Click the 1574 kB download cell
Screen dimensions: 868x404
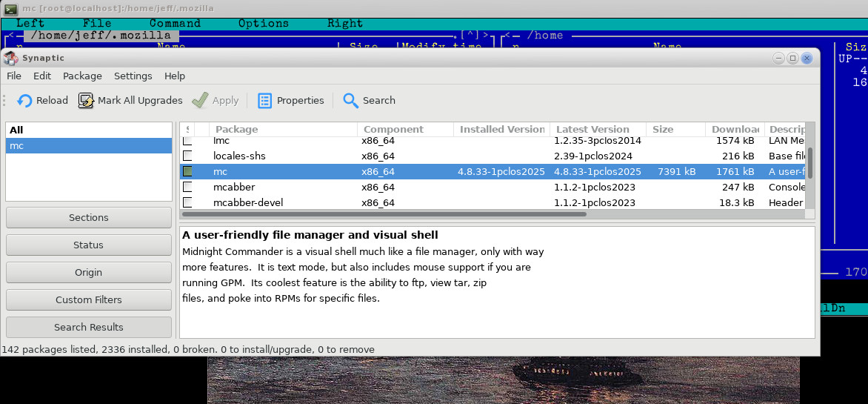click(735, 141)
